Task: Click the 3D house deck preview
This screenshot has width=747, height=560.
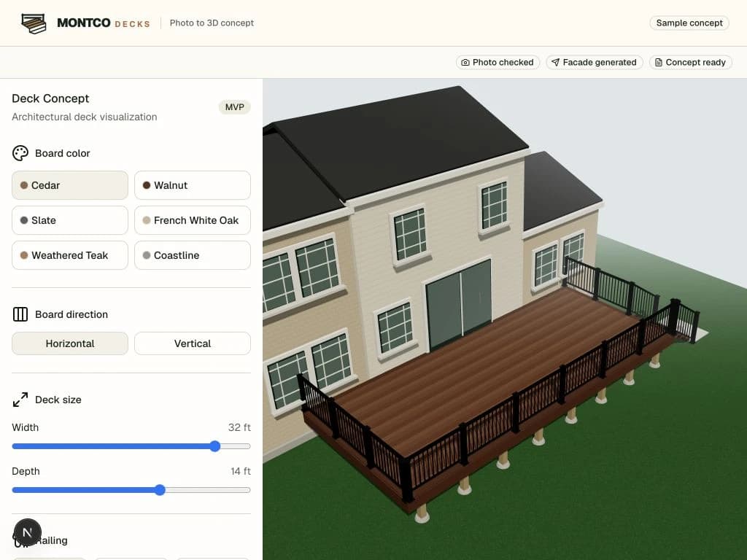Action: [505, 319]
